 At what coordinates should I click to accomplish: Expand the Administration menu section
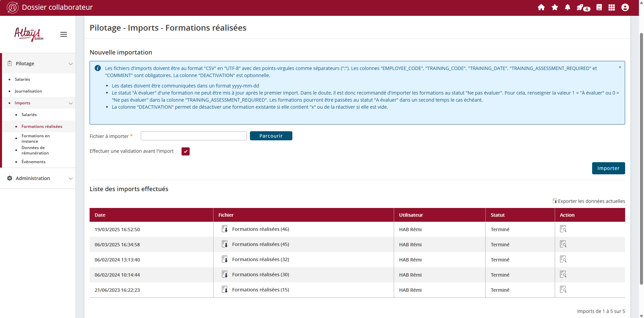(70, 178)
